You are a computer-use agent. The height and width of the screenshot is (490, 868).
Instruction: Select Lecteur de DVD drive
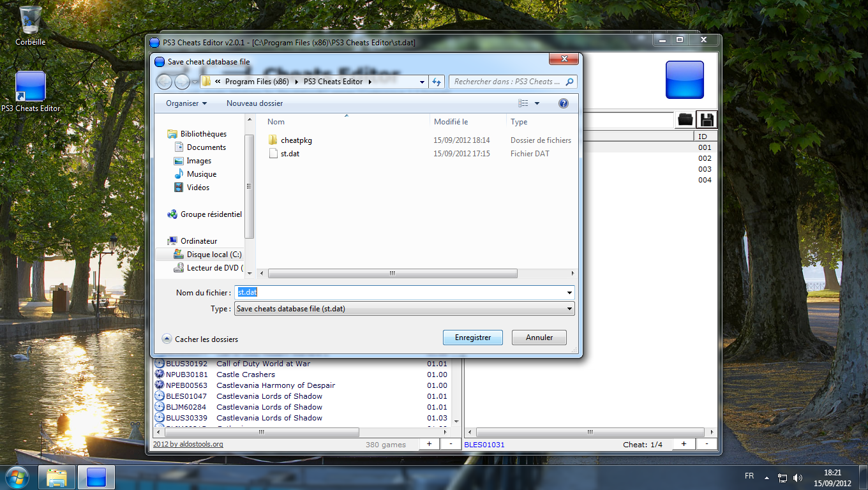208,268
